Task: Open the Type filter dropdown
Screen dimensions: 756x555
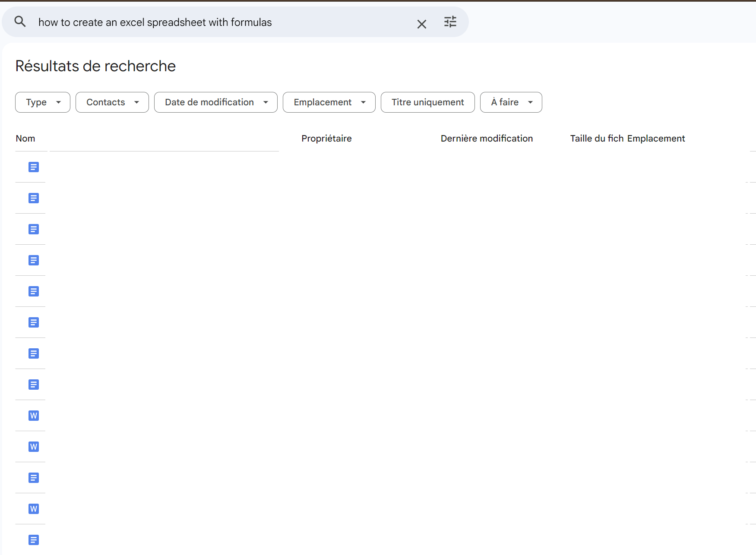Action: coord(42,102)
